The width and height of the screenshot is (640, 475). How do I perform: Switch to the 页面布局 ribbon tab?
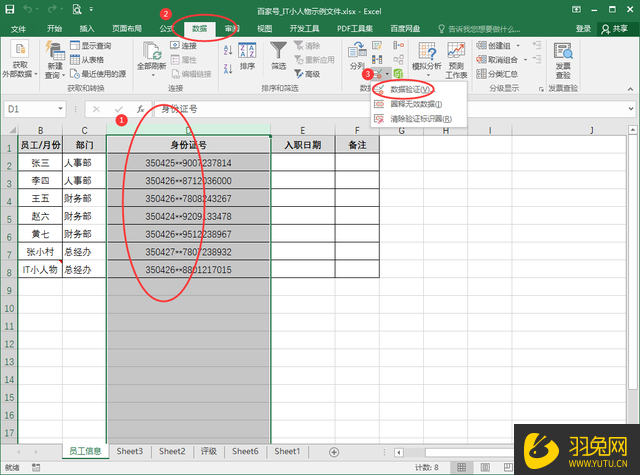pos(127,29)
